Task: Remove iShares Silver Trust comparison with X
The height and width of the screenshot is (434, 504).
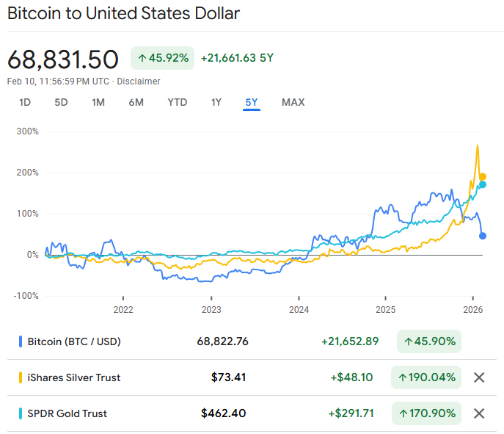Action: coord(479,377)
